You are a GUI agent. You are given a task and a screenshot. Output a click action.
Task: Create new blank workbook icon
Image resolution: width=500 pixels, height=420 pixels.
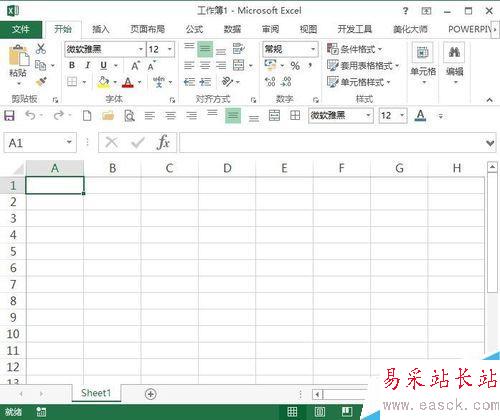click(x=87, y=116)
